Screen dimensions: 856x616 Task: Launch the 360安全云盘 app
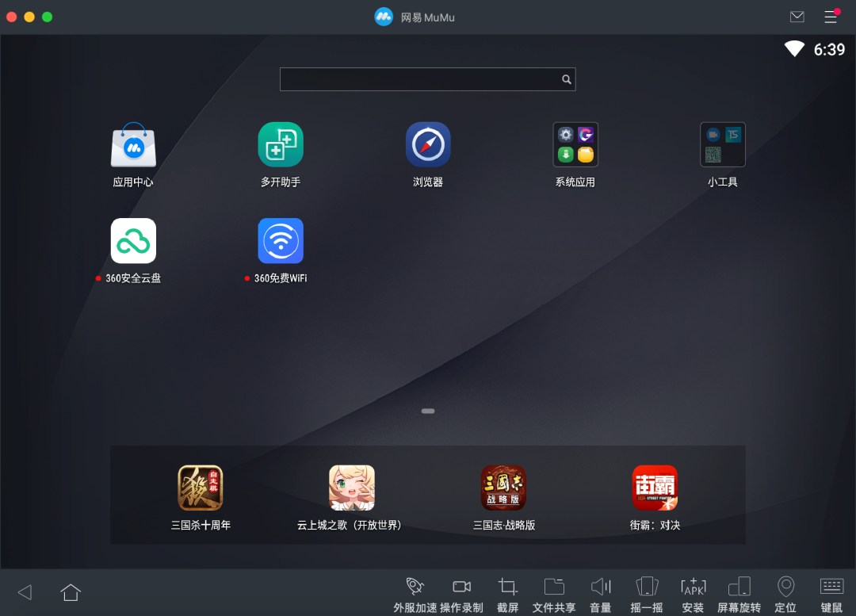click(133, 241)
